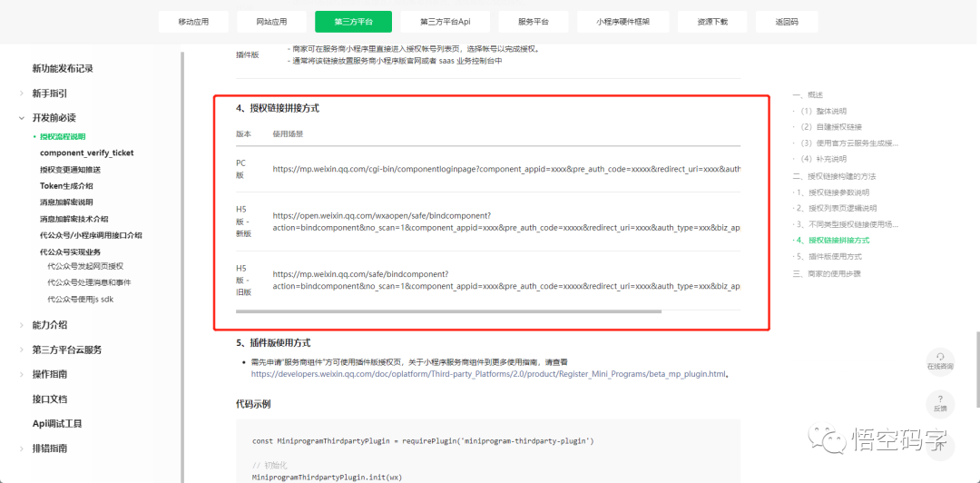Open the 第三方平台Api tab
The image size is (980, 483).
(x=445, y=22)
